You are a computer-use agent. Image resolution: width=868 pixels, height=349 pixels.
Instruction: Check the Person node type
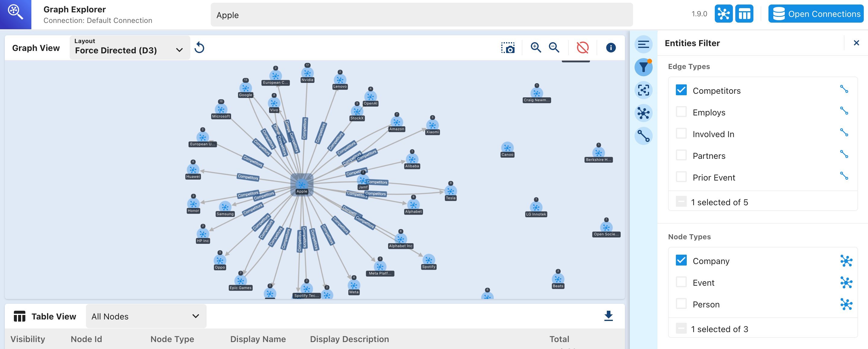coord(681,304)
